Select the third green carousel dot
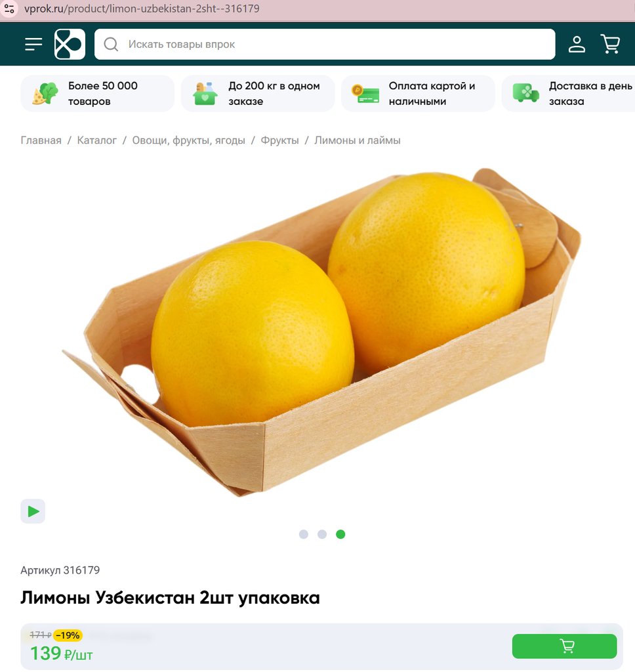The image size is (635, 672). coord(340,534)
